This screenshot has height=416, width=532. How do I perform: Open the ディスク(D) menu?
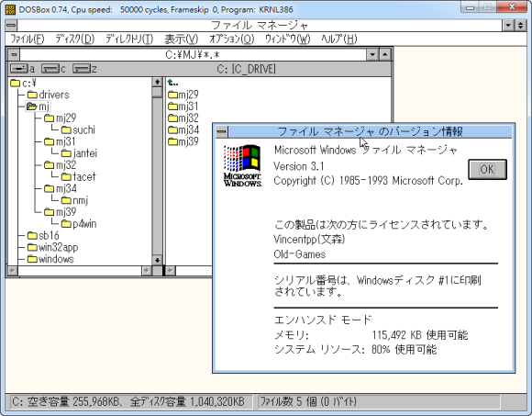(x=74, y=39)
